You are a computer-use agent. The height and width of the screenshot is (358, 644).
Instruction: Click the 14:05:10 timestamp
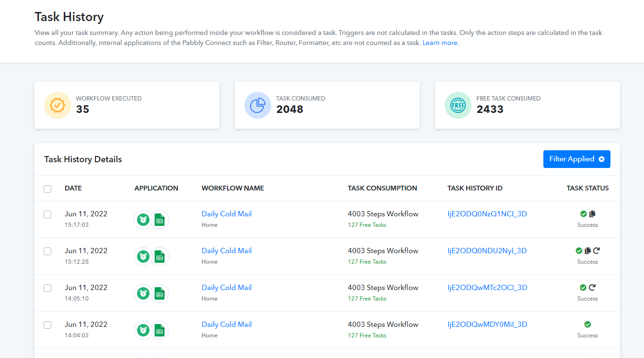(x=77, y=299)
